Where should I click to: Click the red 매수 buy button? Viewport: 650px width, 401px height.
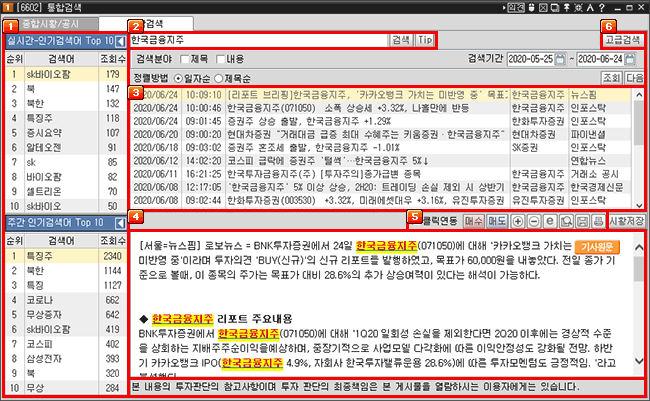pyautogui.click(x=473, y=221)
